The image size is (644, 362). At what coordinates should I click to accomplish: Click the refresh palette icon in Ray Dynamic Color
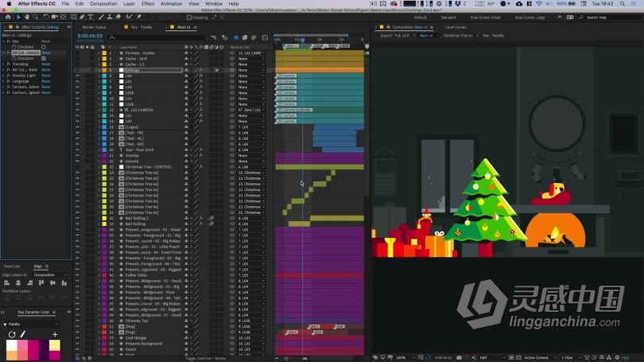tap(12, 334)
